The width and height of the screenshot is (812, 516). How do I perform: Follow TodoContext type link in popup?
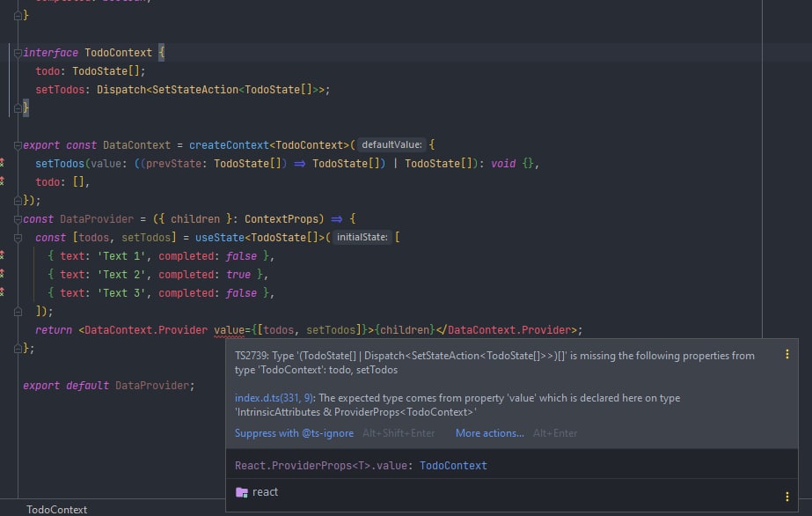tap(453, 465)
